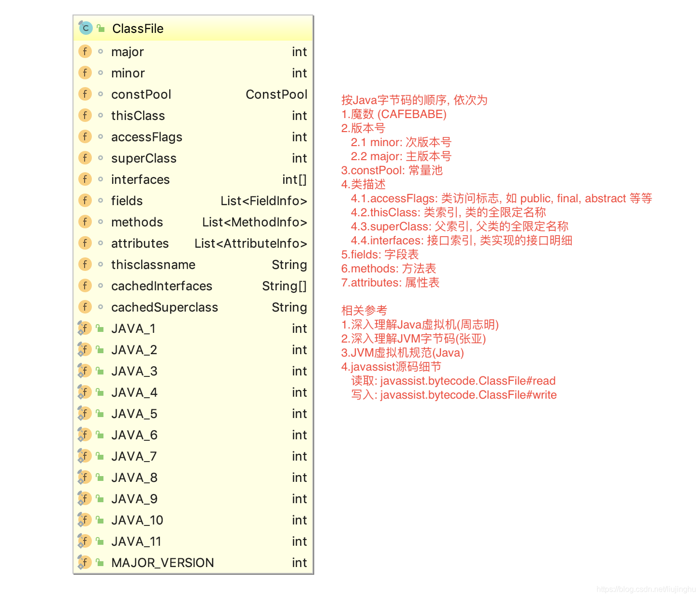The width and height of the screenshot is (700, 598).
Task: Click the List<MethodInfo> type label
Action: coord(255,222)
